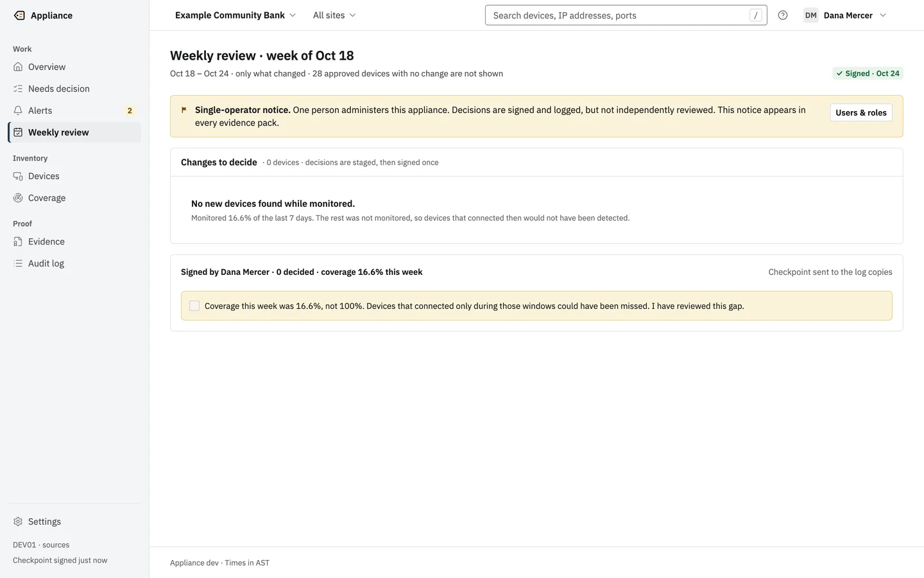Click the Devices icon in sidebar
This screenshot has width=924, height=578.
pos(18,176)
